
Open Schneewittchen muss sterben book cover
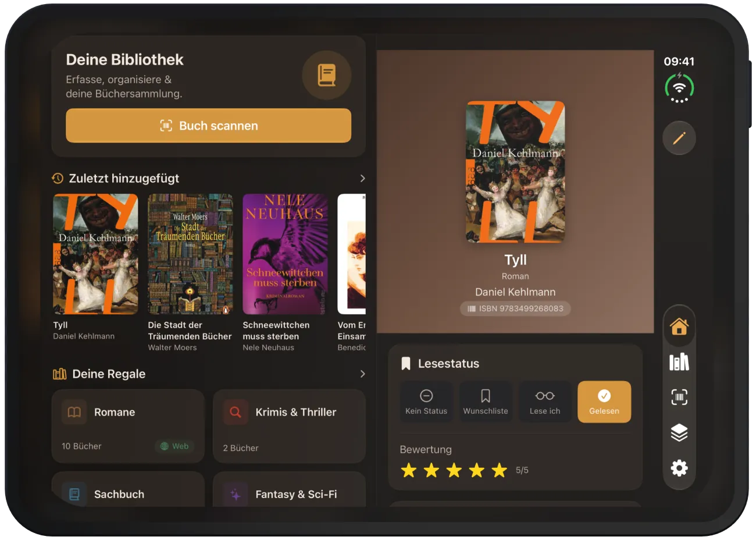pos(285,254)
